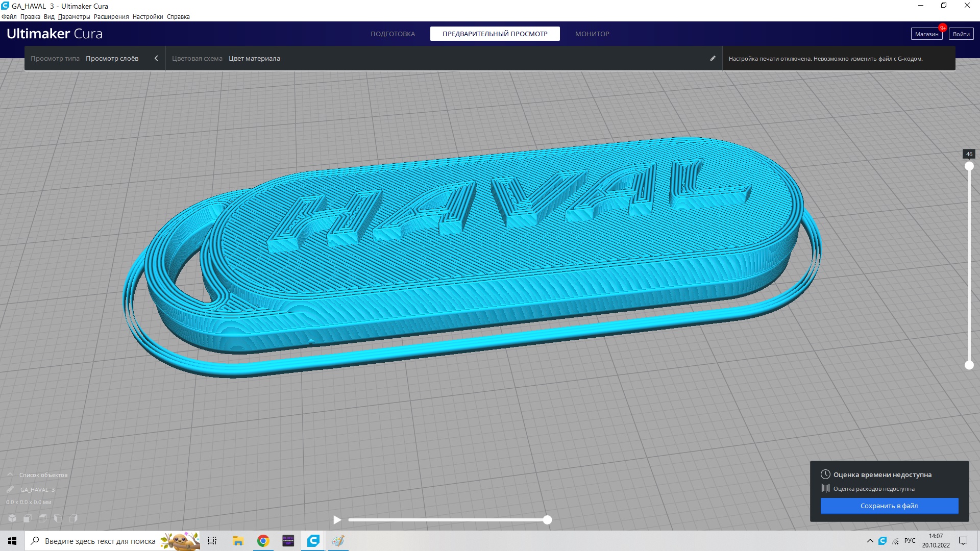The height and width of the screenshot is (551, 980).
Task: Open the Магазин marketplace button
Action: click(x=926, y=34)
